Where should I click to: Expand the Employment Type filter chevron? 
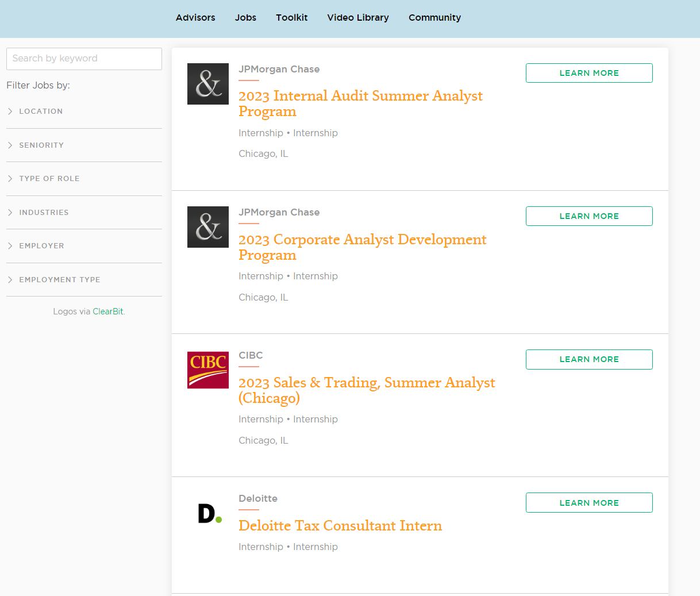[10, 280]
